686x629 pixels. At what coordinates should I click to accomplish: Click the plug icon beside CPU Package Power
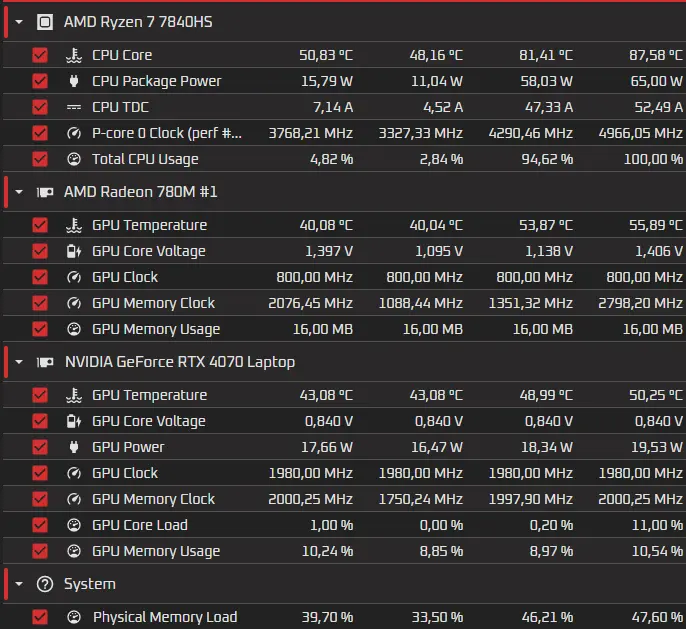74,81
